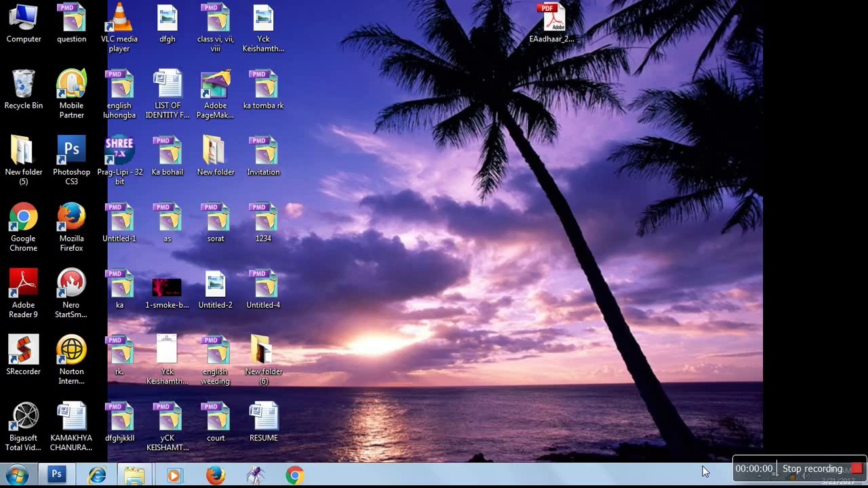Select the Prag-Lipi 32 bit icon
The height and width of the screenshot is (488, 868).
click(x=119, y=161)
